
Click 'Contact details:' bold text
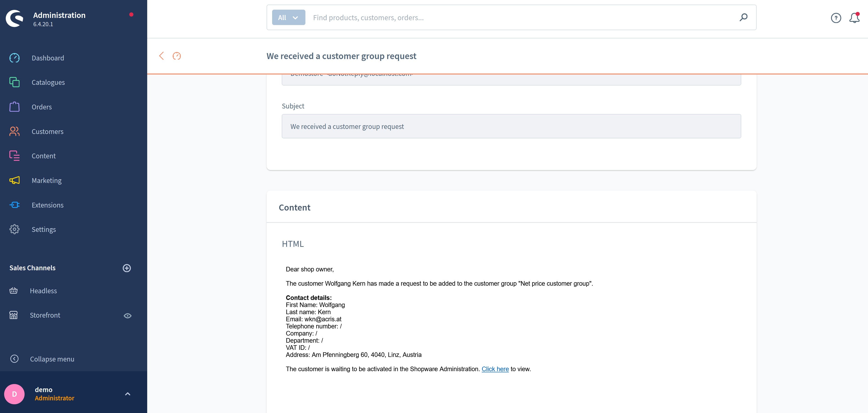[309, 298]
